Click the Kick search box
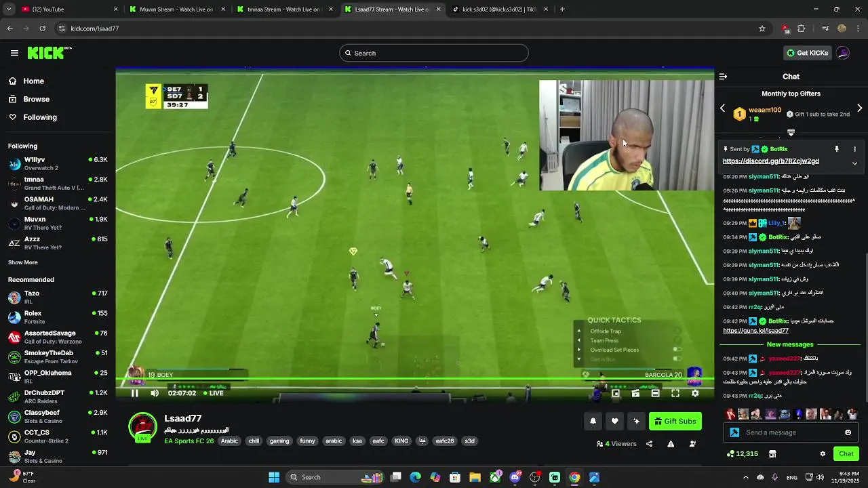868x488 pixels. 434,53
